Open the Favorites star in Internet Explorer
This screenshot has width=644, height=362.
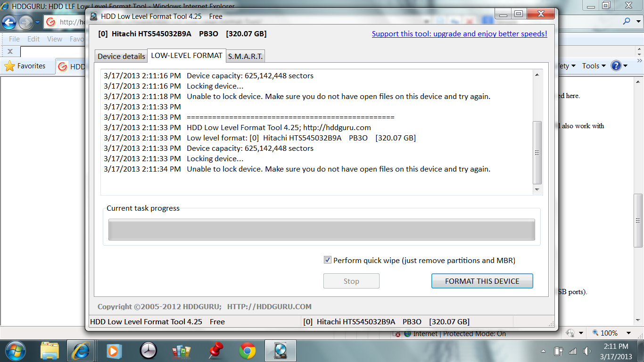click(9, 66)
